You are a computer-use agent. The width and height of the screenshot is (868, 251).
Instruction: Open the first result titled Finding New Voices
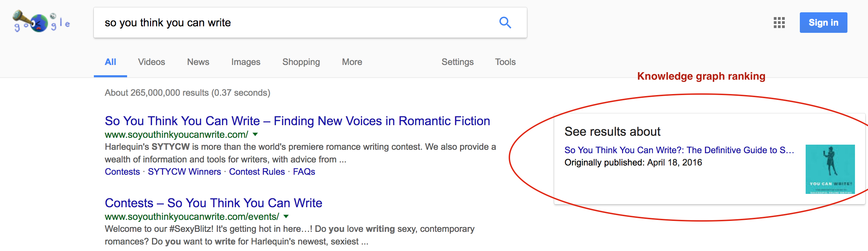pos(297,121)
